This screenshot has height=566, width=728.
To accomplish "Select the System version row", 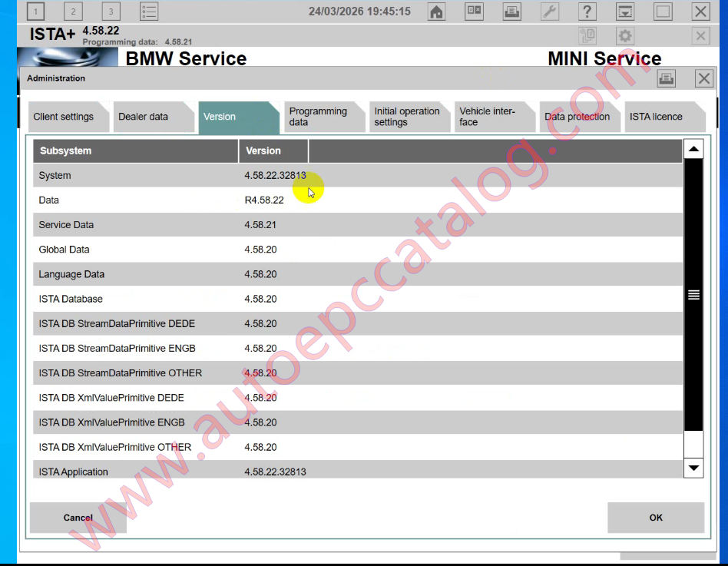I will click(x=230, y=175).
